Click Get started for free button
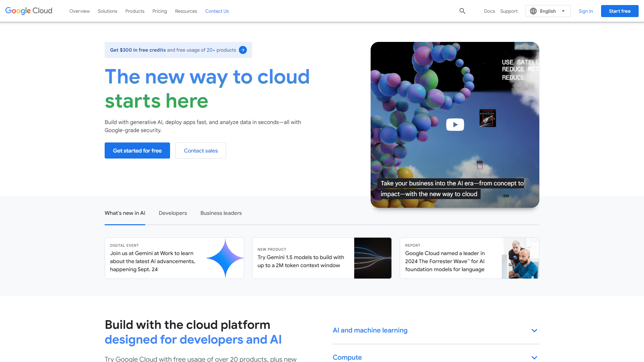644x362 pixels. pyautogui.click(x=137, y=150)
